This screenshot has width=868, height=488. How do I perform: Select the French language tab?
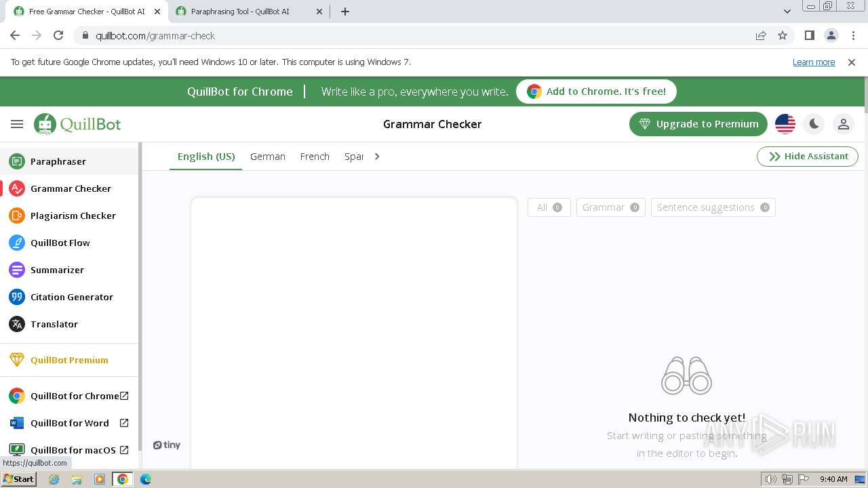[315, 157]
